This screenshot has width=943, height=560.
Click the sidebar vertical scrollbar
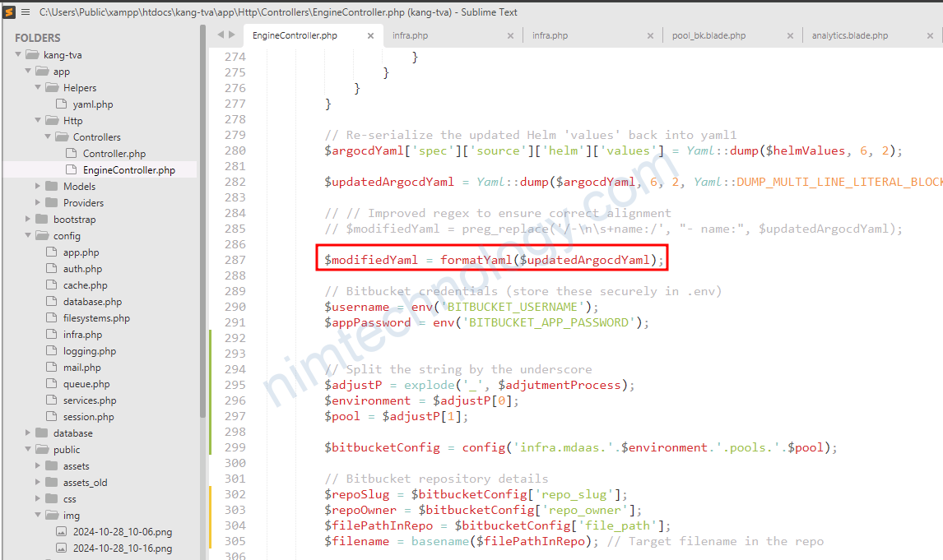(x=202, y=222)
